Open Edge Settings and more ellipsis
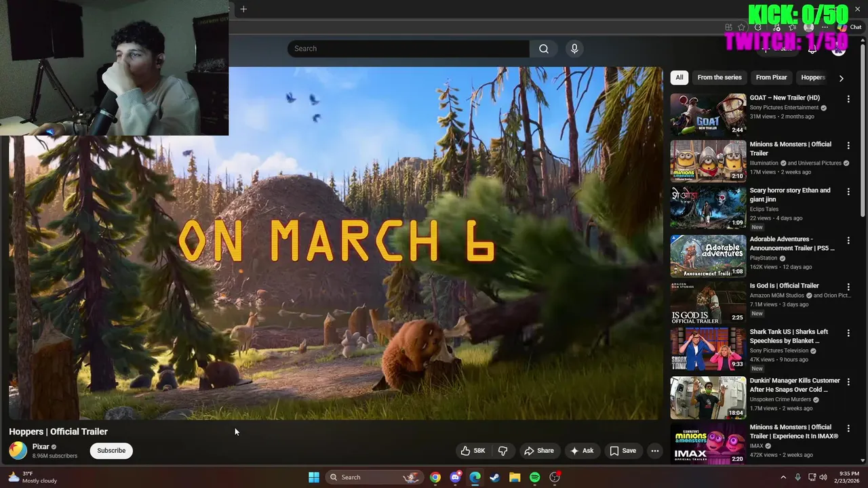868x488 pixels. pyautogui.click(x=825, y=27)
